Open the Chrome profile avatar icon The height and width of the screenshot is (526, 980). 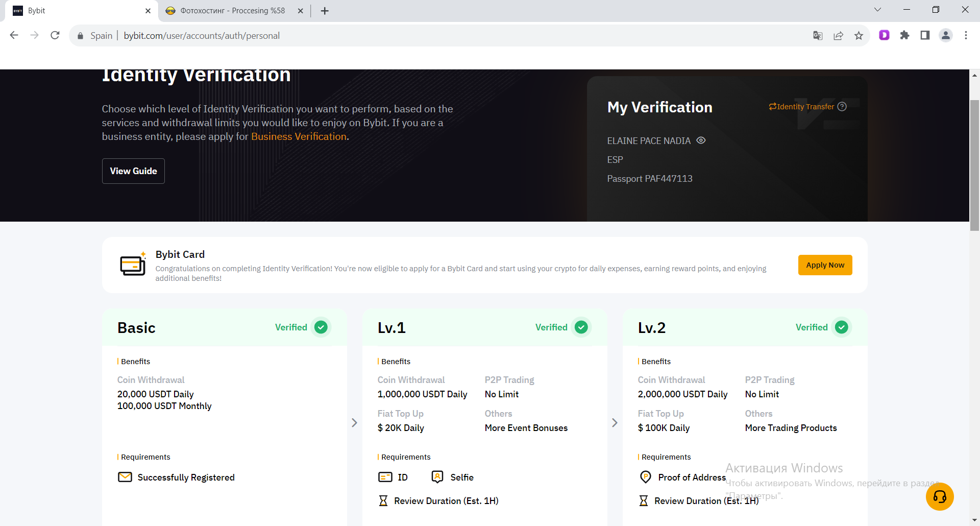click(945, 35)
